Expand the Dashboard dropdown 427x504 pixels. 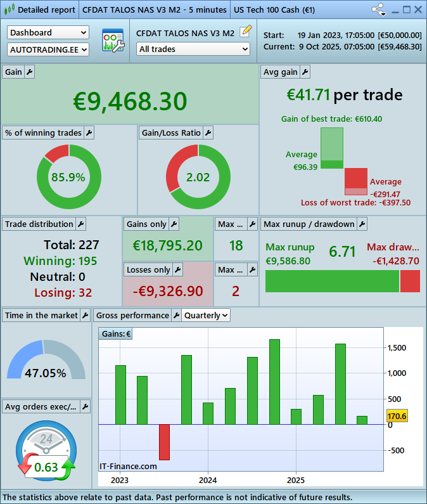click(x=48, y=32)
